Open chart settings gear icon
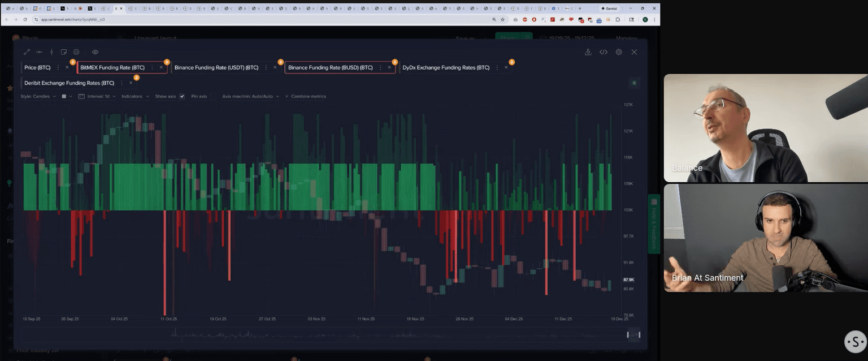 (x=619, y=52)
